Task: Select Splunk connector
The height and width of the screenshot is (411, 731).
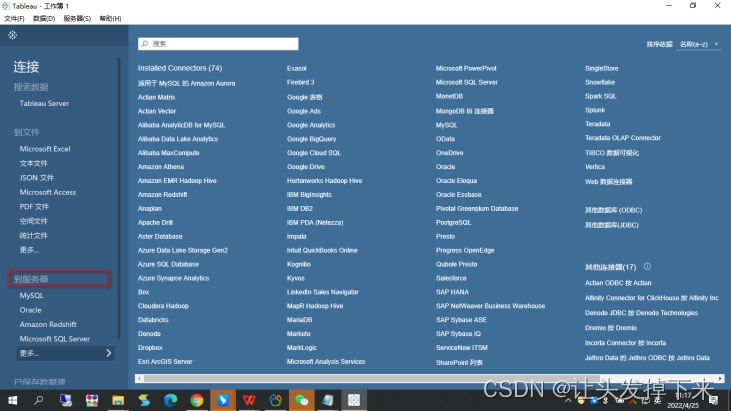Action: pyautogui.click(x=595, y=110)
